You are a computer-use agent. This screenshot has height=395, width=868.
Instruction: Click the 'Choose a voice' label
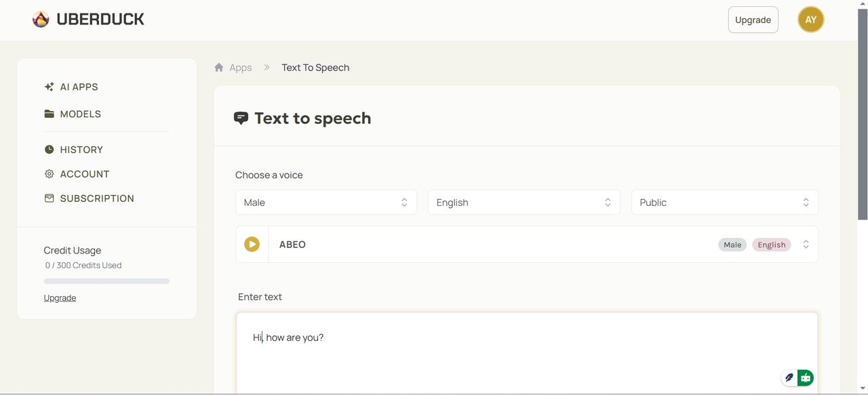[269, 175]
